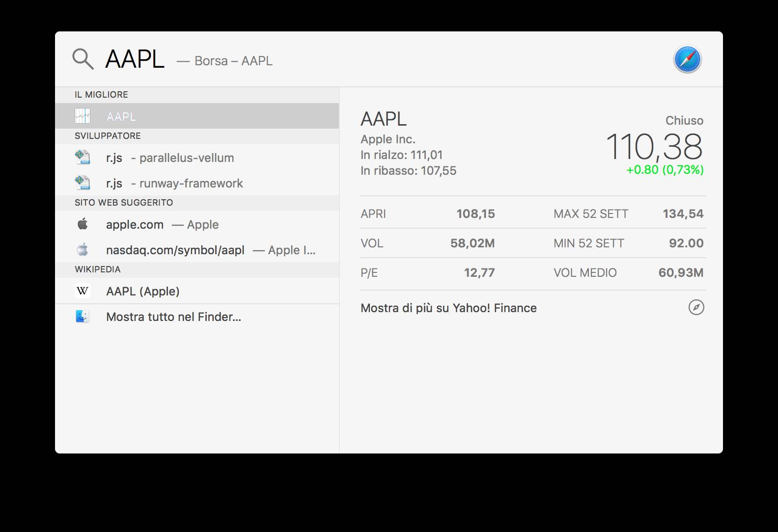Click the 110,38 stock price
Image resolution: width=778 pixels, height=532 pixels.
coord(654,146)
